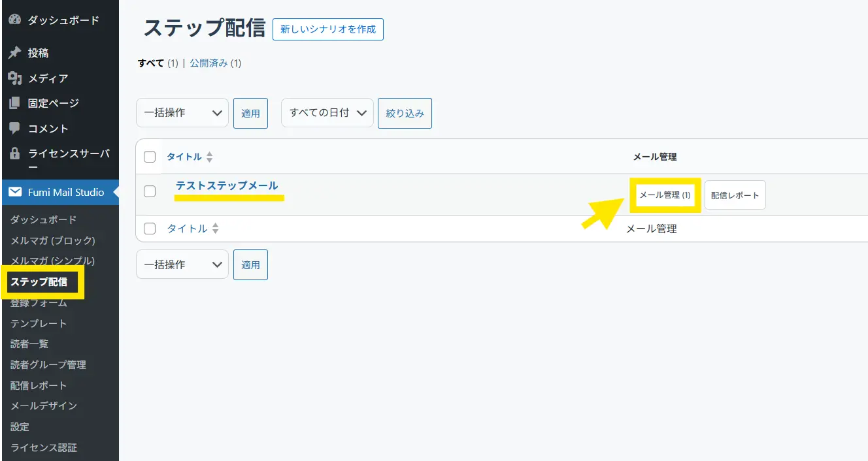Image resolution: width=868 pixels, height=461 pixels.
Task: Open the top 一括操作 bulk action dropdown
Action: [182, 113]
